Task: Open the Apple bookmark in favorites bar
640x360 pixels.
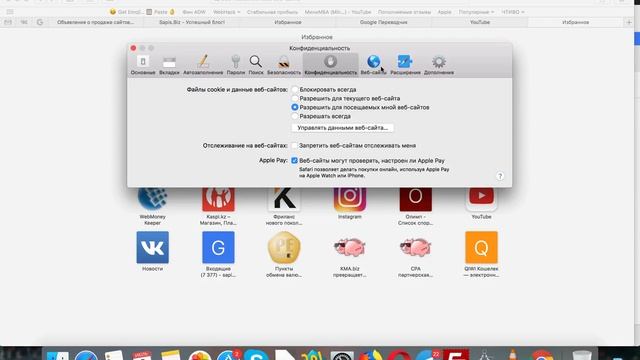Action: click(444, 12)
